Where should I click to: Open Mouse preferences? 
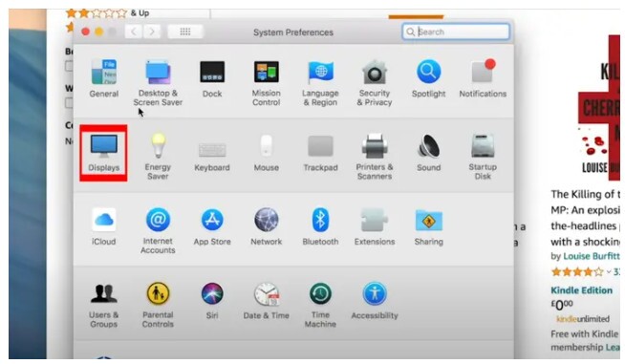pyautogui.click(x=267, y=153)
